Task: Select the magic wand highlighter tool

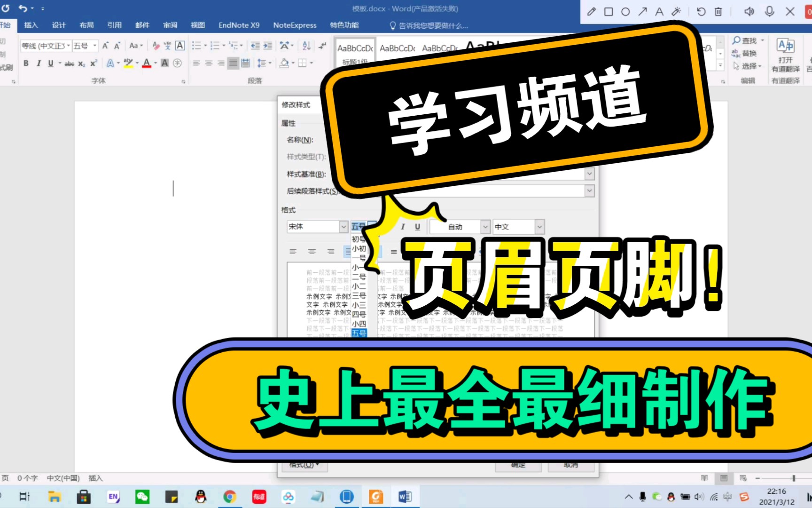Action: pos(676,12)
